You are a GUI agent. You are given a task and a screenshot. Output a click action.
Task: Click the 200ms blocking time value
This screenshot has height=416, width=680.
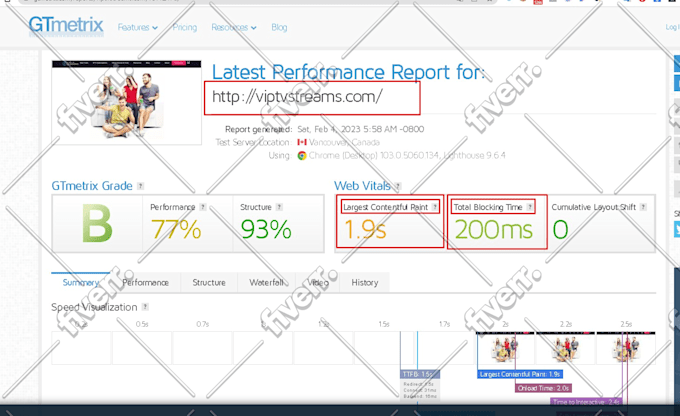[x=494, y=229]
